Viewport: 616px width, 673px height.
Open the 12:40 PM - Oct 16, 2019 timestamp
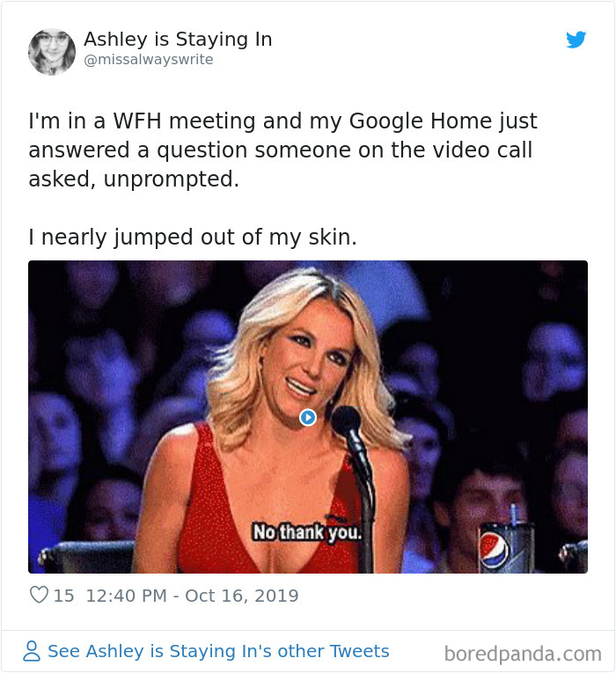coord(193,596)
